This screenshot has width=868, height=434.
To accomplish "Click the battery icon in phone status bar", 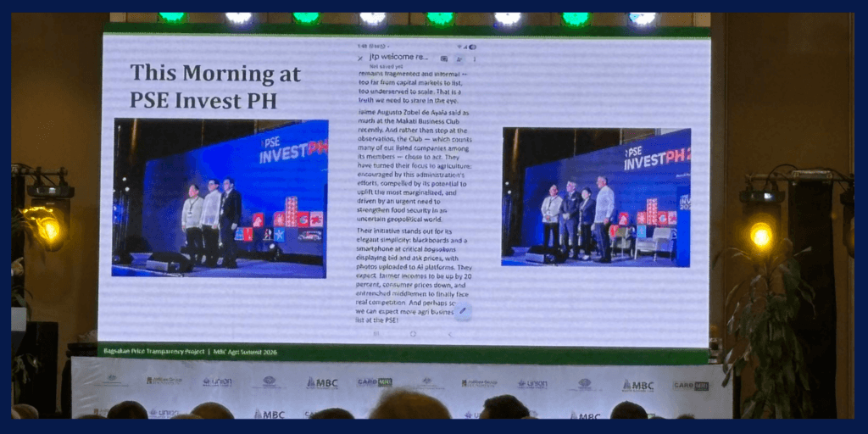I will click(472, 47).
